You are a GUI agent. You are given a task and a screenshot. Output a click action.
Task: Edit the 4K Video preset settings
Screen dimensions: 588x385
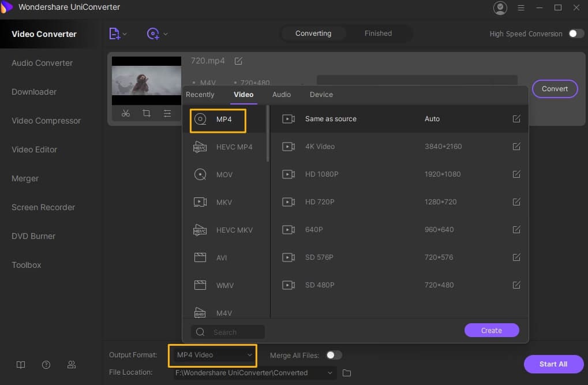(x=516, y=147)
